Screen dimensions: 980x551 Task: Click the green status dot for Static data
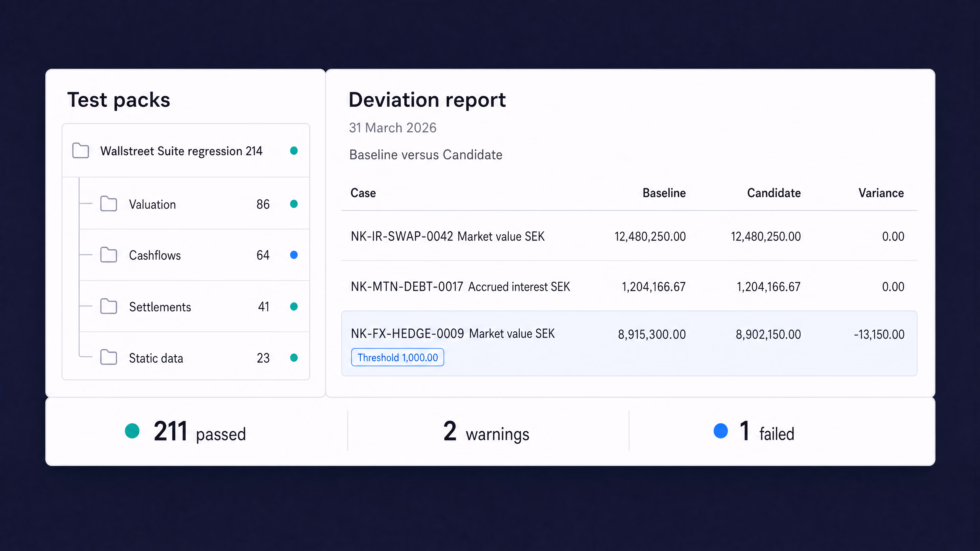(294, 357)
